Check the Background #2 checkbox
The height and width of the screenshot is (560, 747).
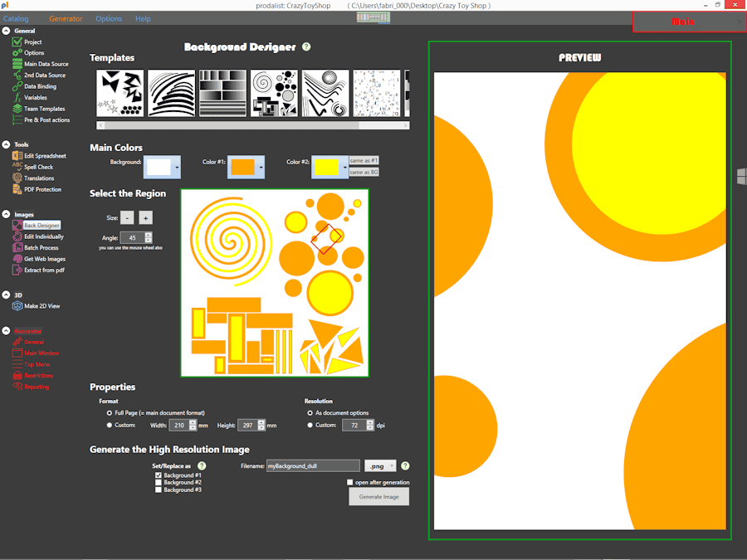tap(159, 482)
